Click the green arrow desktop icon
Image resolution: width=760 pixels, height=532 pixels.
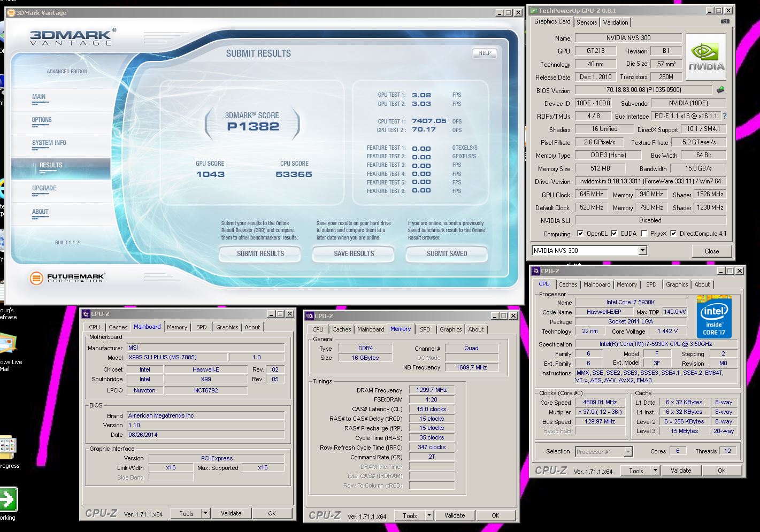click(x=8, y=500)
